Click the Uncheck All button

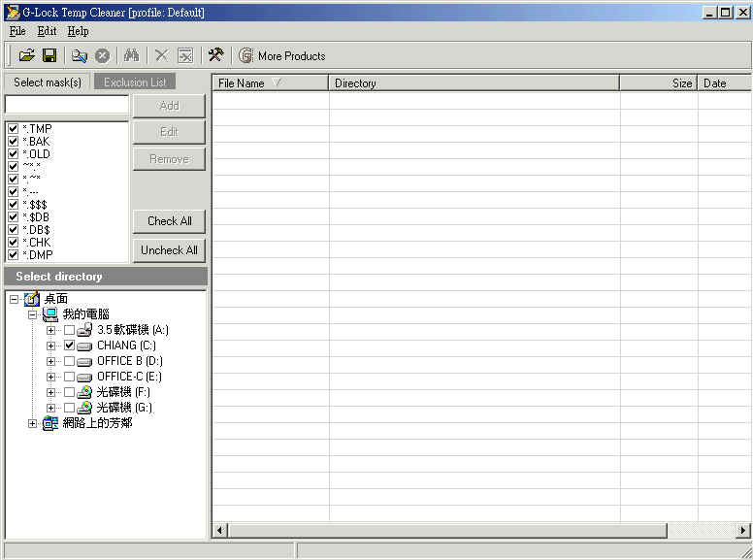coord(169,250)
